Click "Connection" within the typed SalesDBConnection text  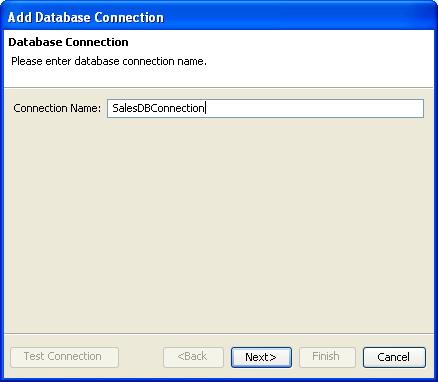(175, 108)
